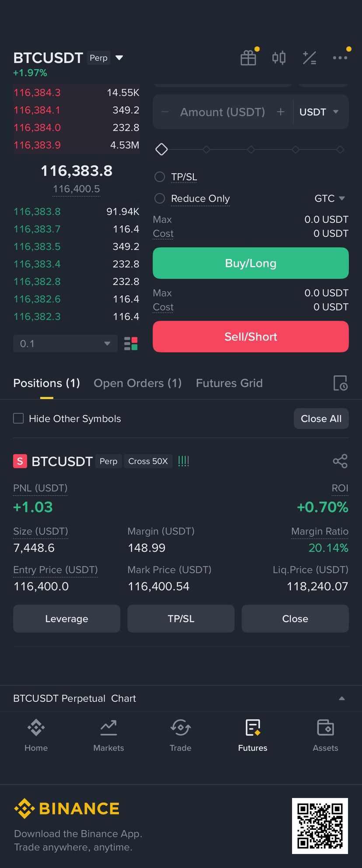Image resolution: width=362 pixels, height=868 pixels.
Task: Enable the Reduce Only option
Action: [x=160, y=199]
